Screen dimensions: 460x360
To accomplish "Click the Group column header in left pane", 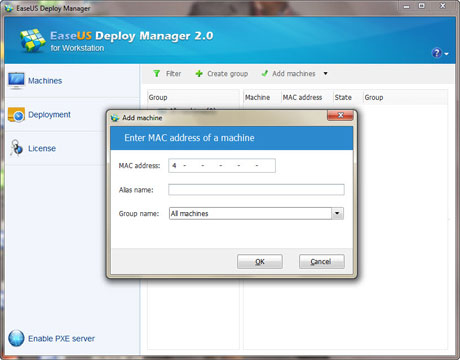I will pyautogui.click(x=193, y=97).
